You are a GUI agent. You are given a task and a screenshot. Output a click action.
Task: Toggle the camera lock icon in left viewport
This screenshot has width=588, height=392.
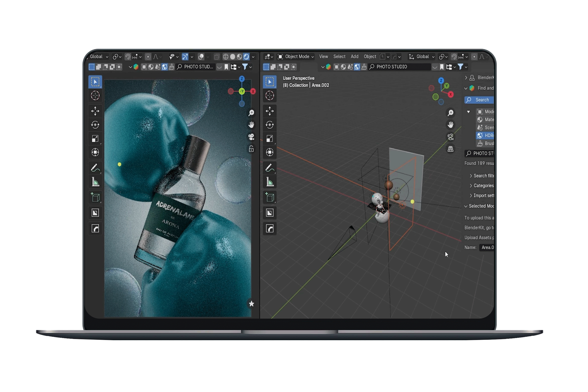tap(251, 149)
